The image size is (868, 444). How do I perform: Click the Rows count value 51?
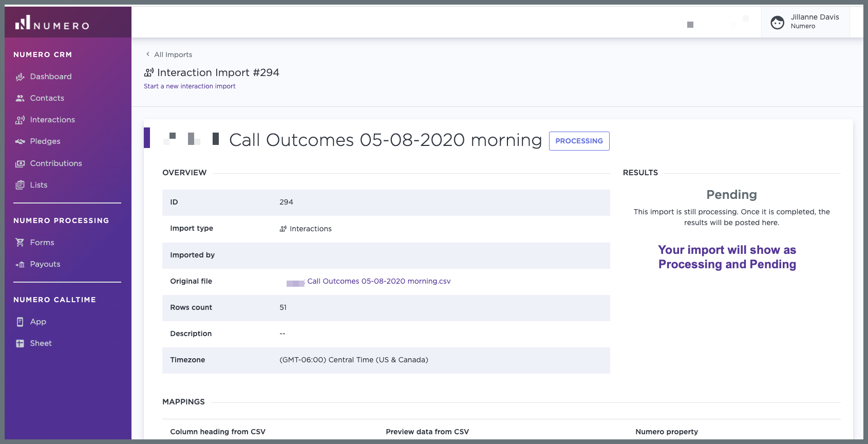(x=283, y=307)
